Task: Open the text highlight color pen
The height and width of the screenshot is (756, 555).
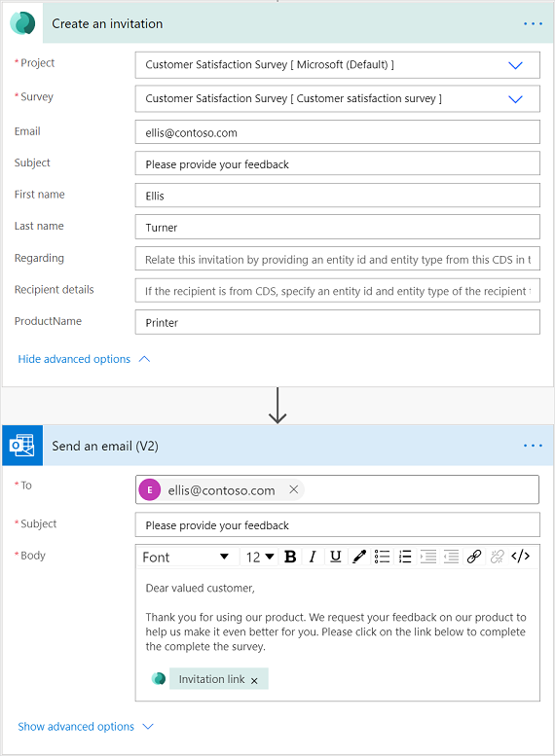Action: 359,557
